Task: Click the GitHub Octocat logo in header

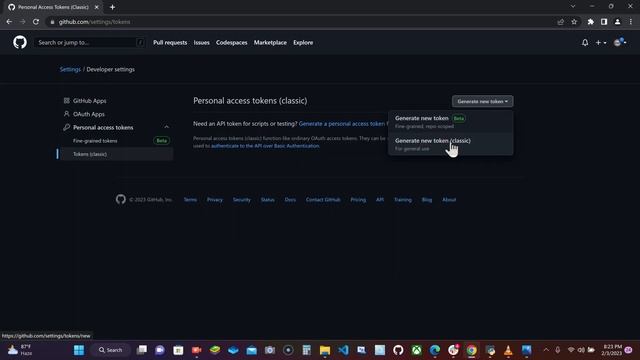Action: tap(20, 42)
